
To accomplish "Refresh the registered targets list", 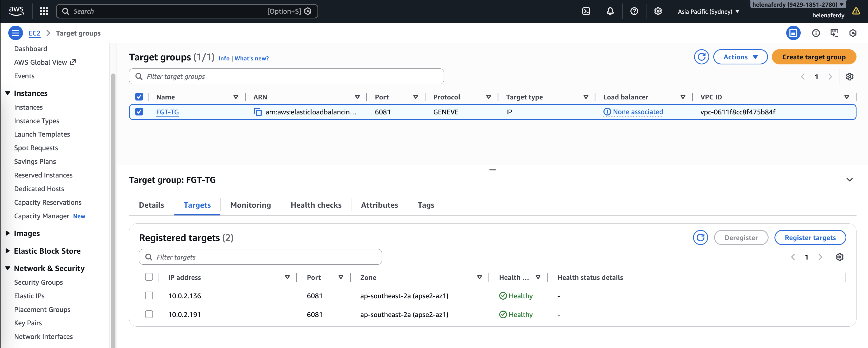I will pos(700,238).
